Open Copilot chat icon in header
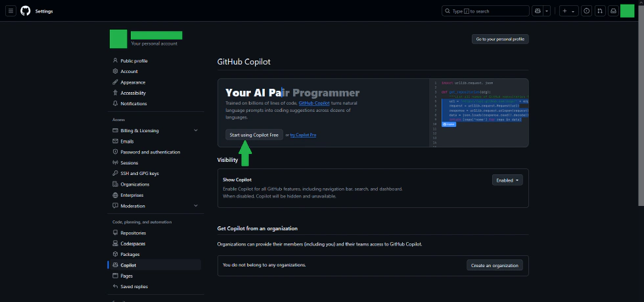 click(x=538, y=11)
